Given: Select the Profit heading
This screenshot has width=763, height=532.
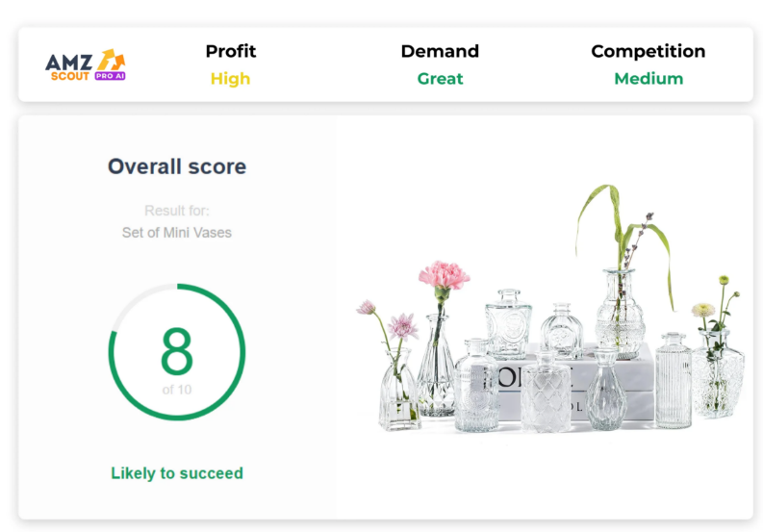Looking at the screenshot, I should 231,51.
